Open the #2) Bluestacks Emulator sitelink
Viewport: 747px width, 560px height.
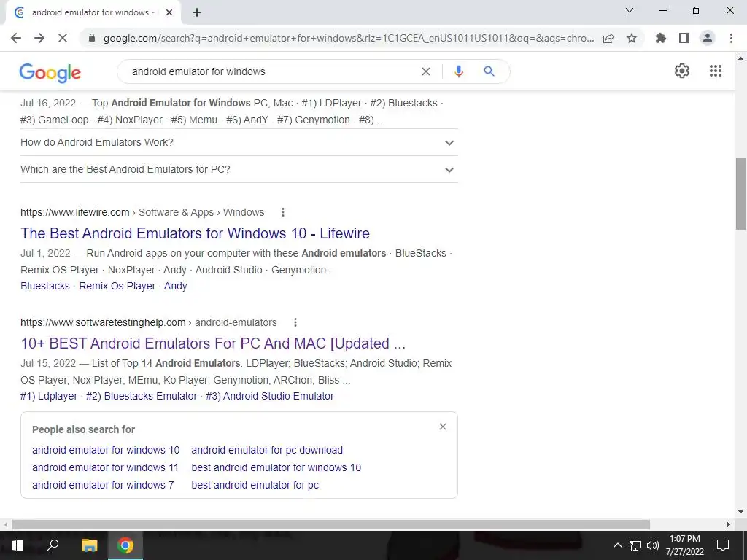click(x=142, y=396)
